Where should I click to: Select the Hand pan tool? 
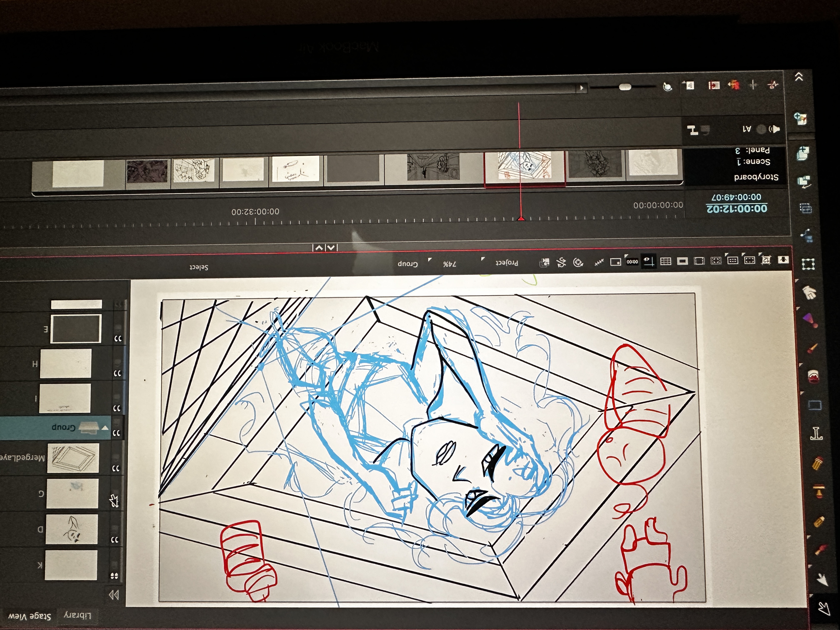tap(809, 292)
